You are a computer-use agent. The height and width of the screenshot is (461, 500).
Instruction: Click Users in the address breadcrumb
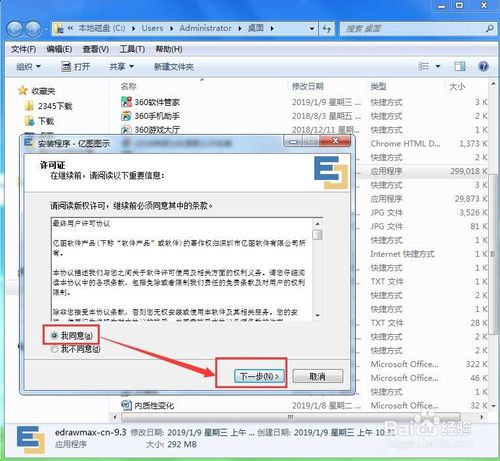tap(152, 28)
